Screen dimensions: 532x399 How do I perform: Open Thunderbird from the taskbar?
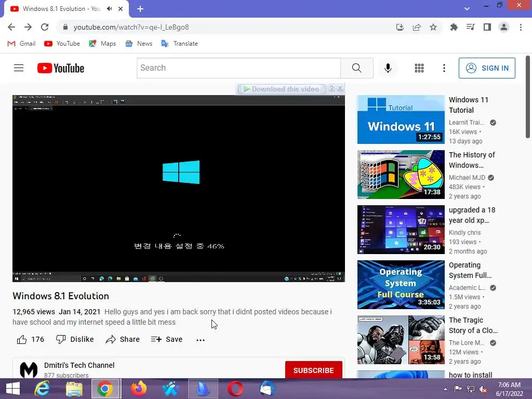[x=268, y=389]
